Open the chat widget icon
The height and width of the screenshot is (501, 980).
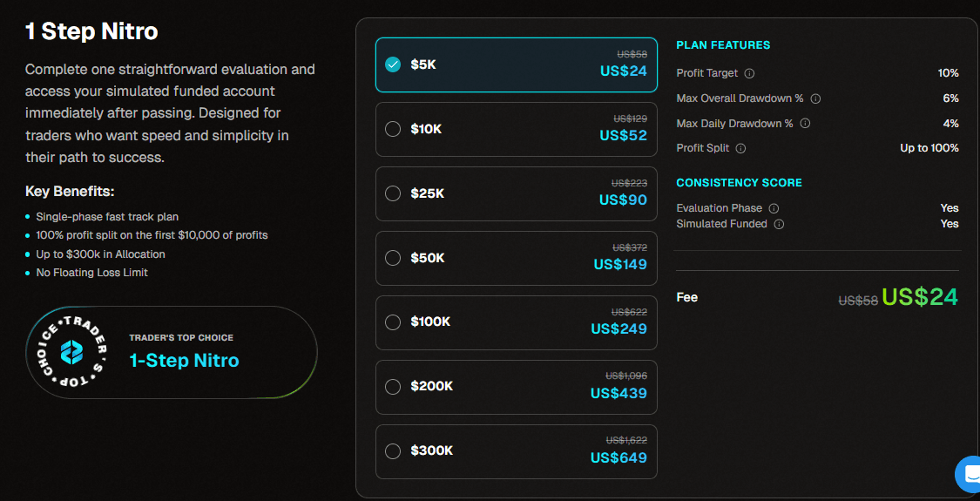970,475
